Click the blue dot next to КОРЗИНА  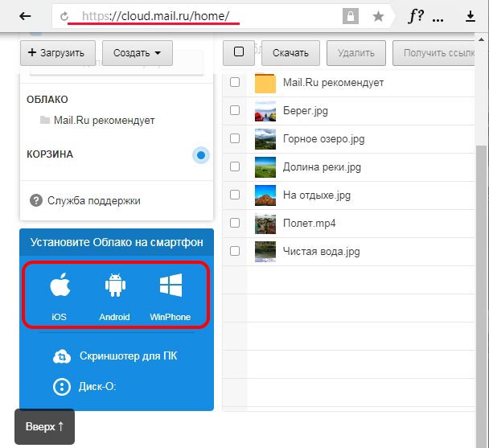tap(201, 155)
